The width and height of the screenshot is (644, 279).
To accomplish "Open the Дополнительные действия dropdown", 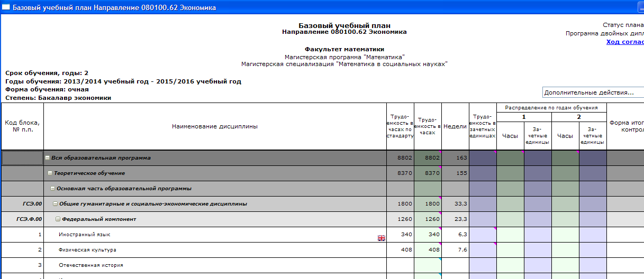I will pos(592,93).
